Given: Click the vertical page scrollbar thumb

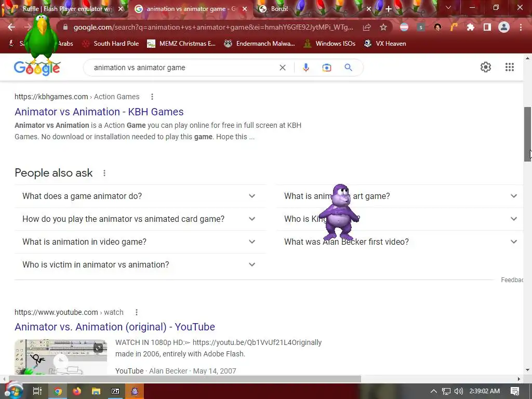Looking at the screenshot, I should click(x=527, y=135).
